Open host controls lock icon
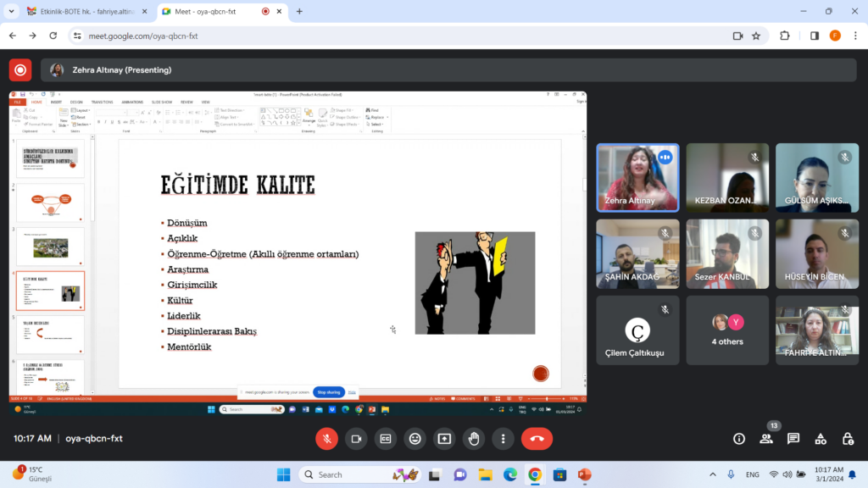 tap(848, 438)
